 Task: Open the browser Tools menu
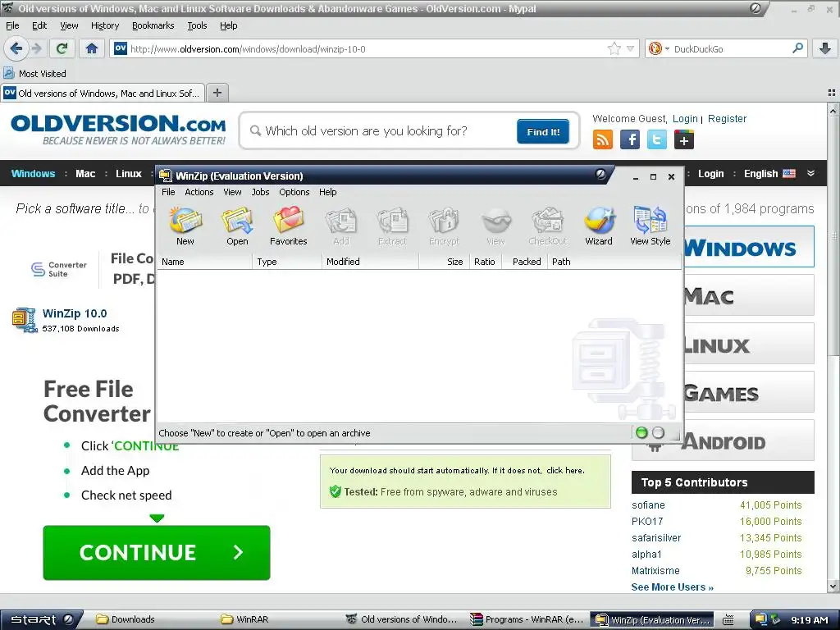[x=197, y=25]
